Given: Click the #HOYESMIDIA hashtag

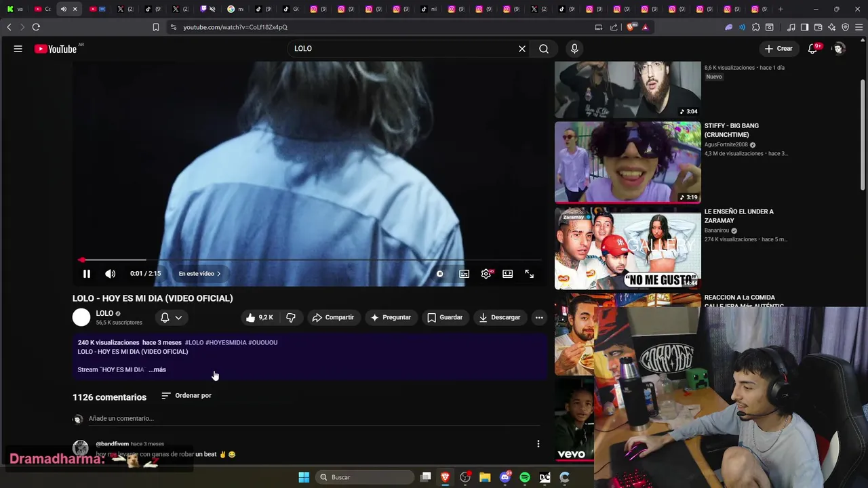Looking at the screenshot, I should [226, 343].
